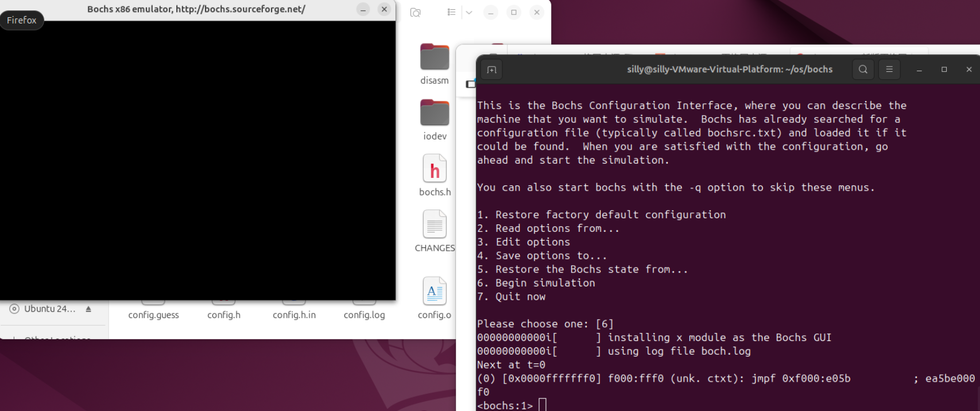This screenshot has height=411, width=980.
Task: Click the config.h file name
Action: tap(224, 315)
